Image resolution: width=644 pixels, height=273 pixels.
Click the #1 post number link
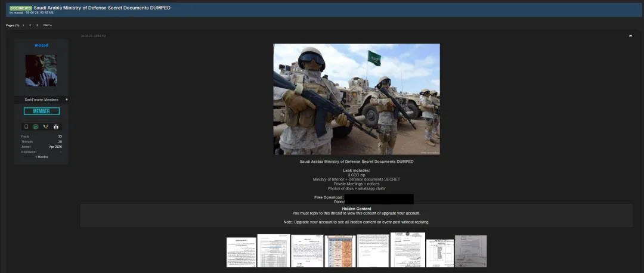pyautogui.click(x=630, y=36)
